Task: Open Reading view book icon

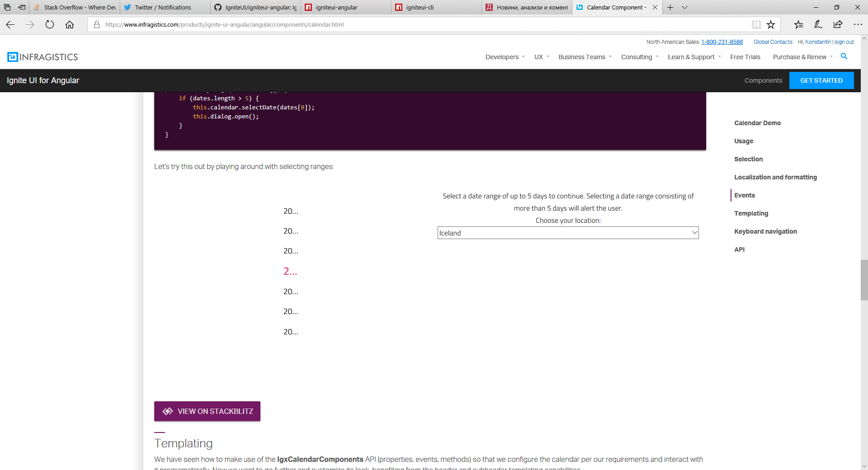Action: (756, 25)
